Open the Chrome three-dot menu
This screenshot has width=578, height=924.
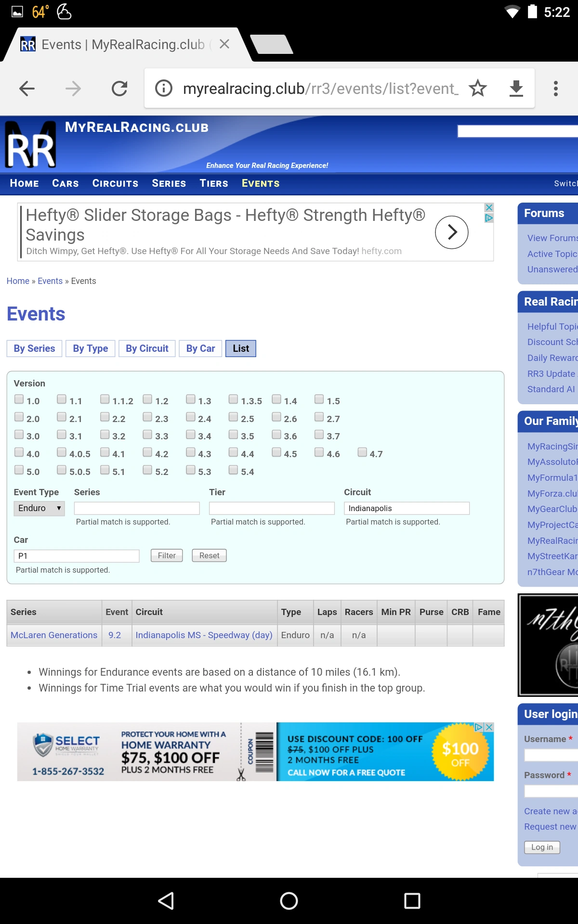(x=555, y=89)
